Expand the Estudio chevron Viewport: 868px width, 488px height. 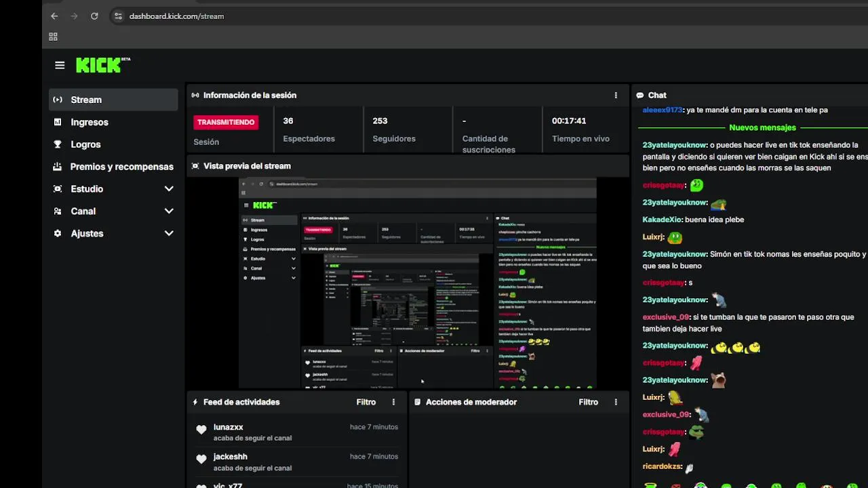coord(169,189)
